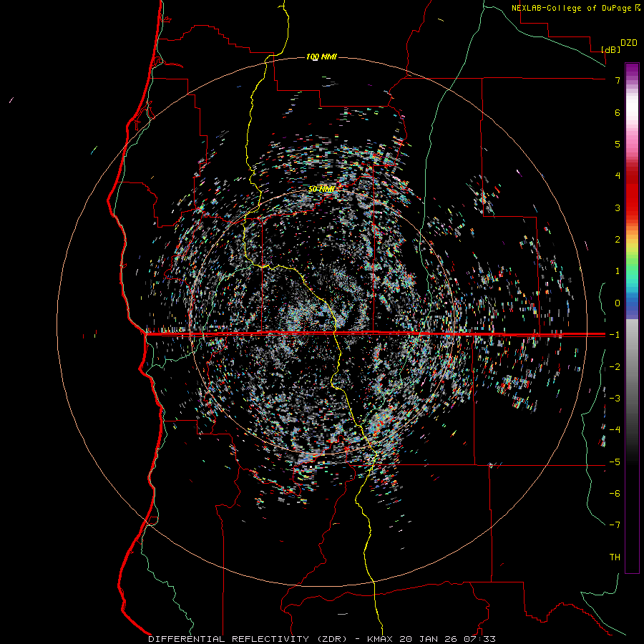Click the DZD legend title
This screenshot has height=644, width=644.
coord(629,43)
